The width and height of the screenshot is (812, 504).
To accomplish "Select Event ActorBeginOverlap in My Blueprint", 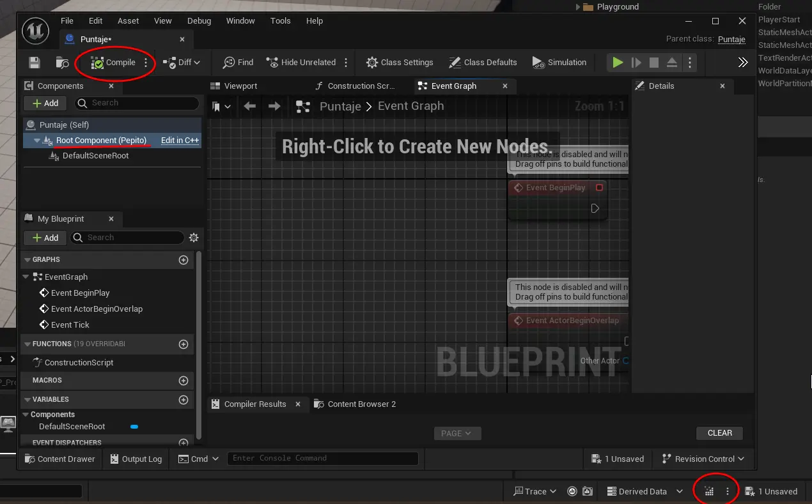I will point(97,309).
